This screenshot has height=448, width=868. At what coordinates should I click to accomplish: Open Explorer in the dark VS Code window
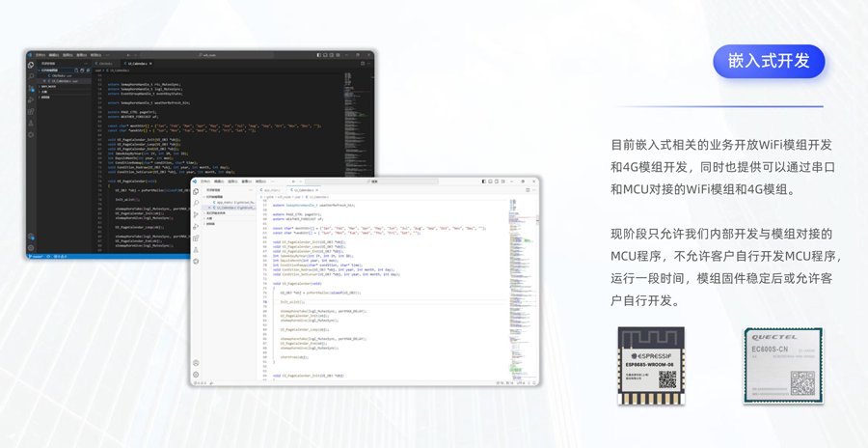point(31,66)
